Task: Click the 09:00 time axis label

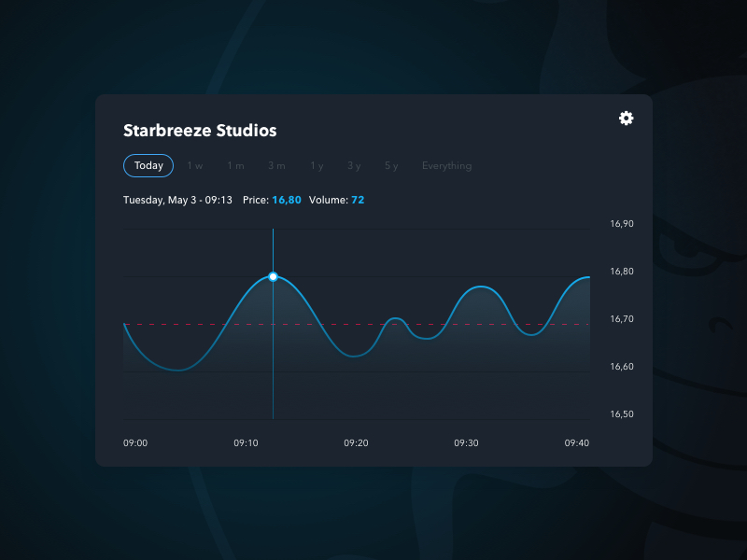Action: tap(135, 442)
